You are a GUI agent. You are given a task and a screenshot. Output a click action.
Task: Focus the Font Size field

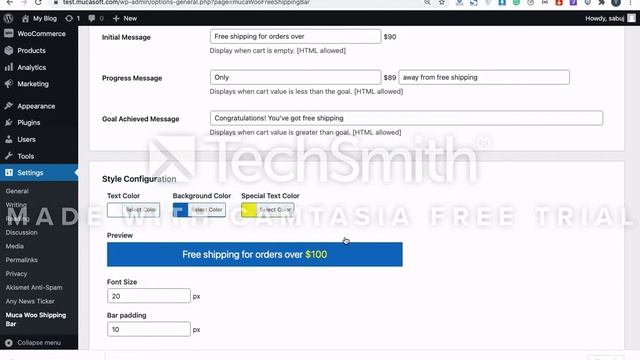pyautogui.click(x=149, y=296)
